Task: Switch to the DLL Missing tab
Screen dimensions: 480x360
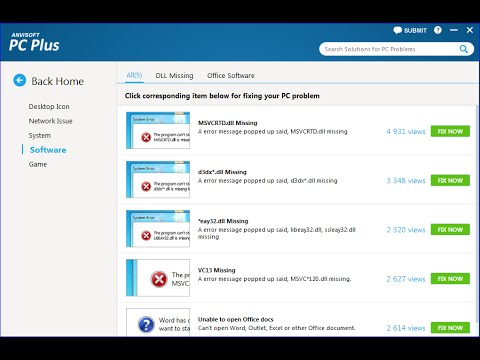Action: (x=174, y=76)
